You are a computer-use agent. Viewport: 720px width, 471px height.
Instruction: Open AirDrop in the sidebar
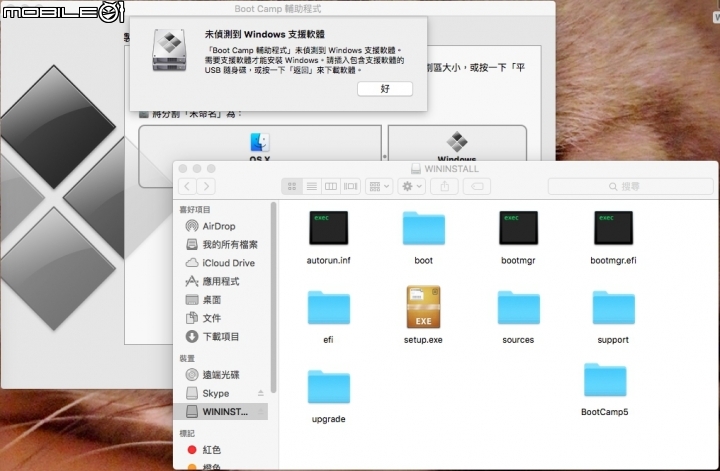[222, 226]
